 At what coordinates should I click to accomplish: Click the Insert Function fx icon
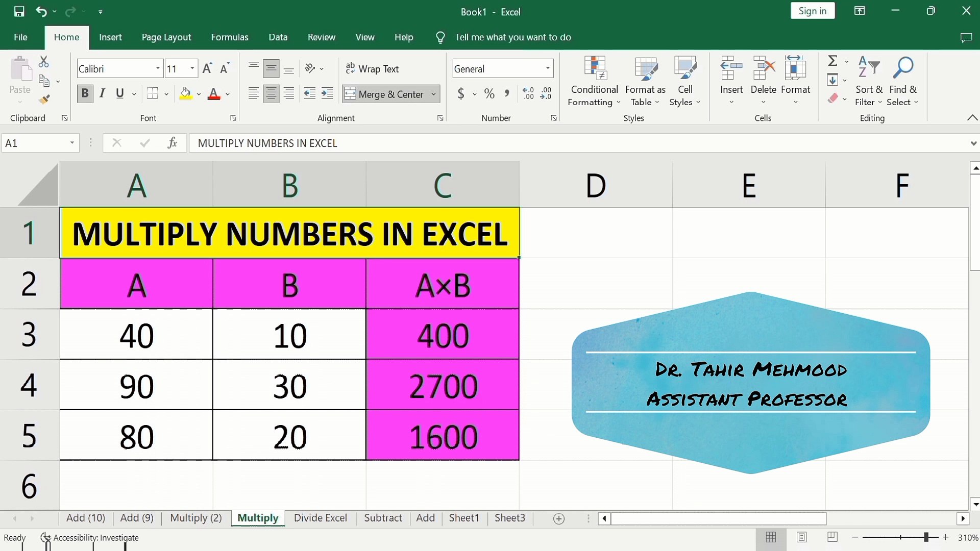173,143
